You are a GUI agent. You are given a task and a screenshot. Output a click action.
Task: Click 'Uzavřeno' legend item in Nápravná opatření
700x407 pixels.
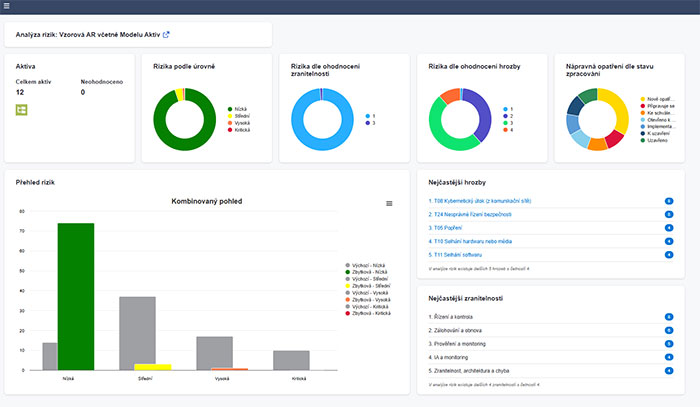[x=655, y=140]
